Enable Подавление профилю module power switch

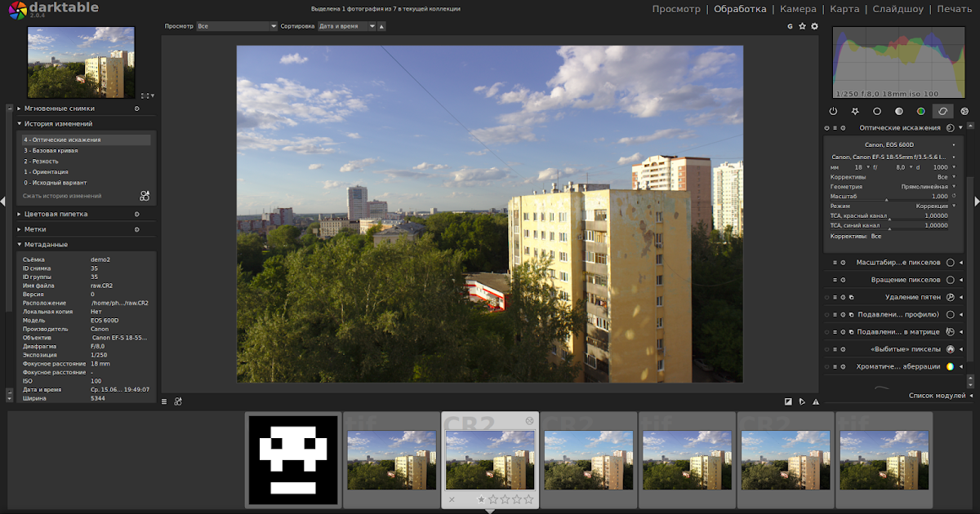coord(827,314)
